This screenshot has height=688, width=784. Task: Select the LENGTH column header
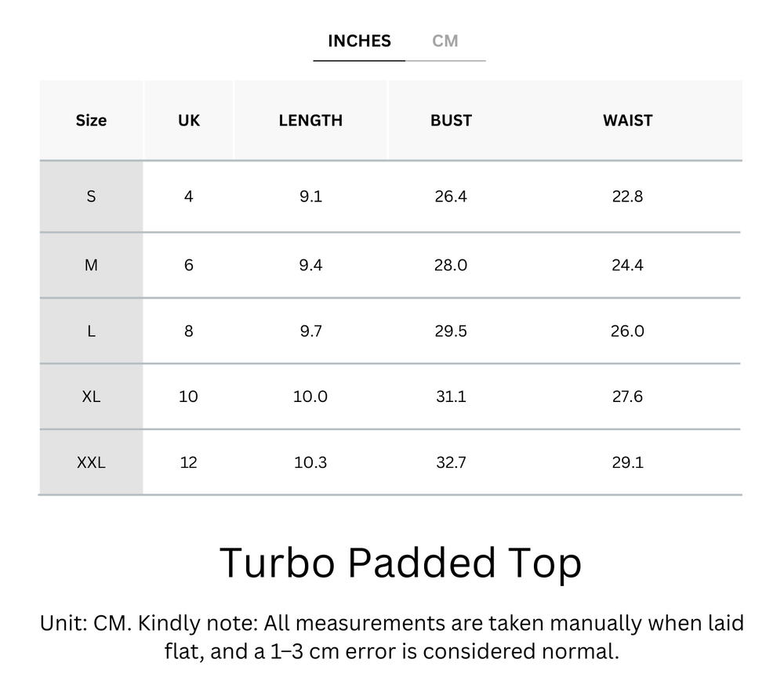[311, 120]
